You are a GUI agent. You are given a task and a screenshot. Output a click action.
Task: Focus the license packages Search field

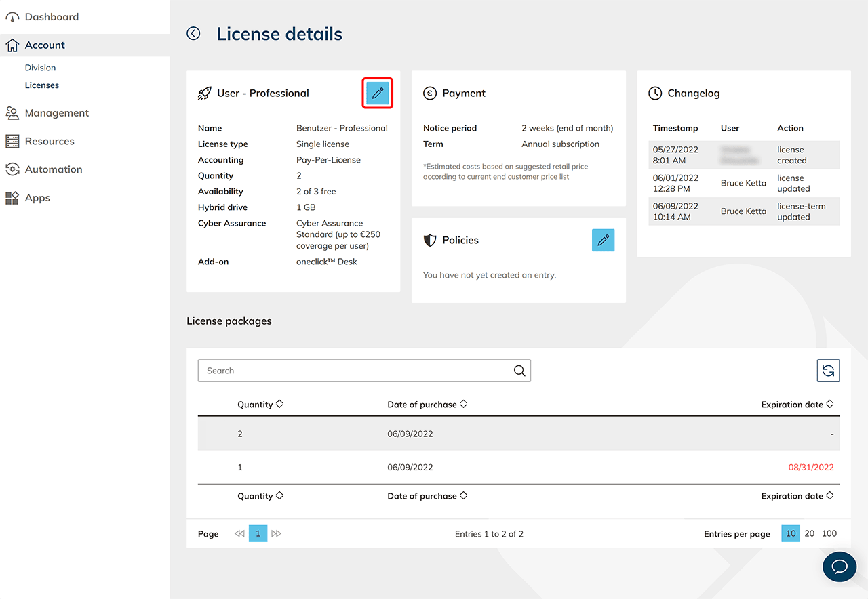[x=356, y=371]
